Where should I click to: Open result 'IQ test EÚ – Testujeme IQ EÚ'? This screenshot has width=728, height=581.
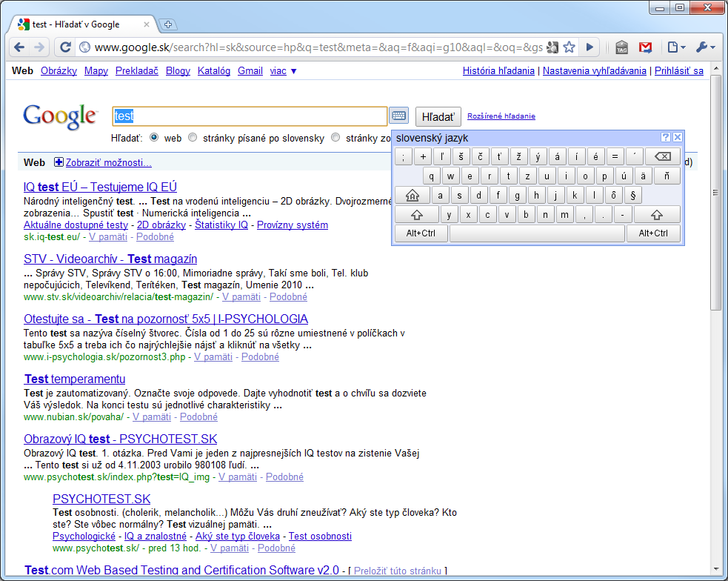(100, 187)
